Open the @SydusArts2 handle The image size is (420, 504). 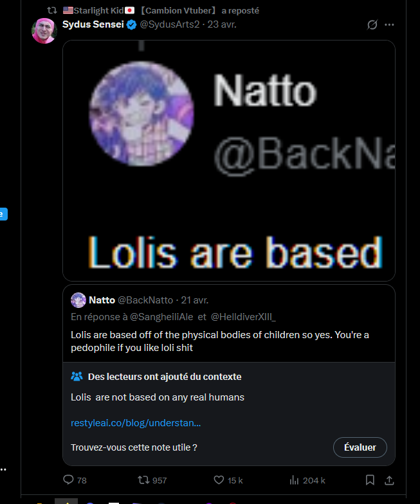(170, 24)
